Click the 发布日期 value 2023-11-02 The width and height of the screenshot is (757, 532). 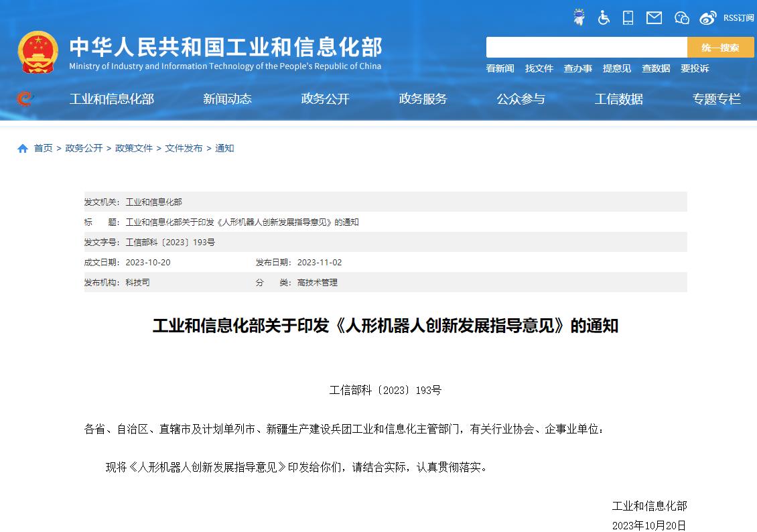tap(320, 263)
